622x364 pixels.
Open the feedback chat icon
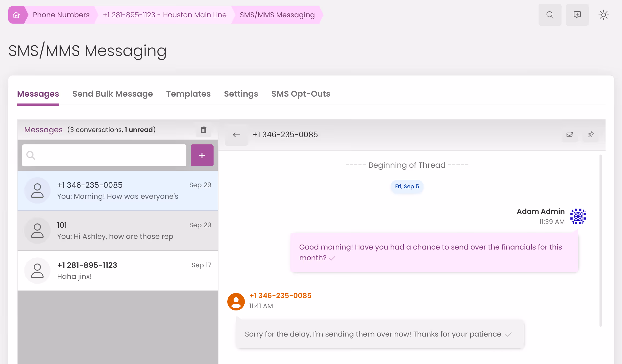(577, 15)
